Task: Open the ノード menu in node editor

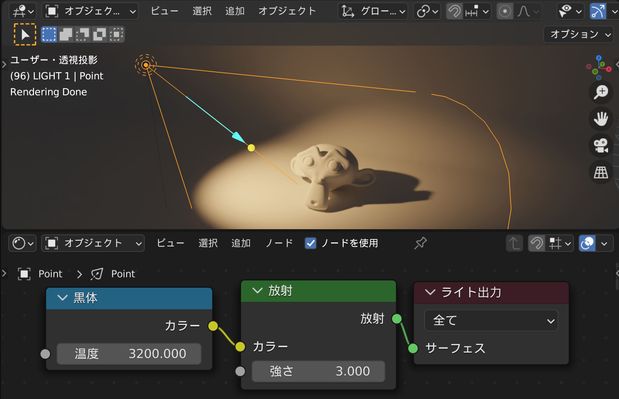Action: [279, 243]
